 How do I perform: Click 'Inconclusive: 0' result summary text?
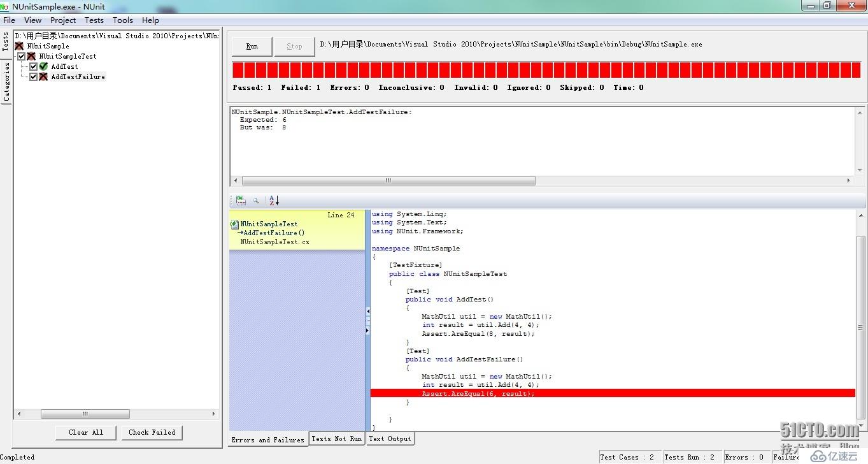[x=411, y=87]
